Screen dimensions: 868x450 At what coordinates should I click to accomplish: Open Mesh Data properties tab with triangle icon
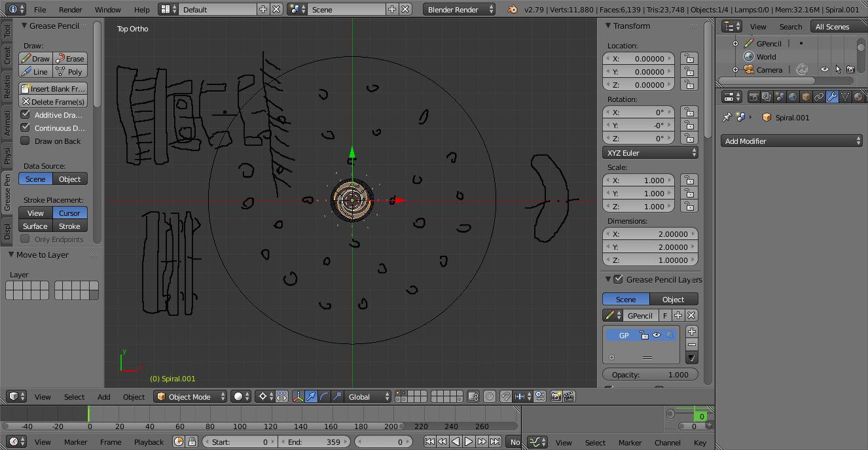846,97
